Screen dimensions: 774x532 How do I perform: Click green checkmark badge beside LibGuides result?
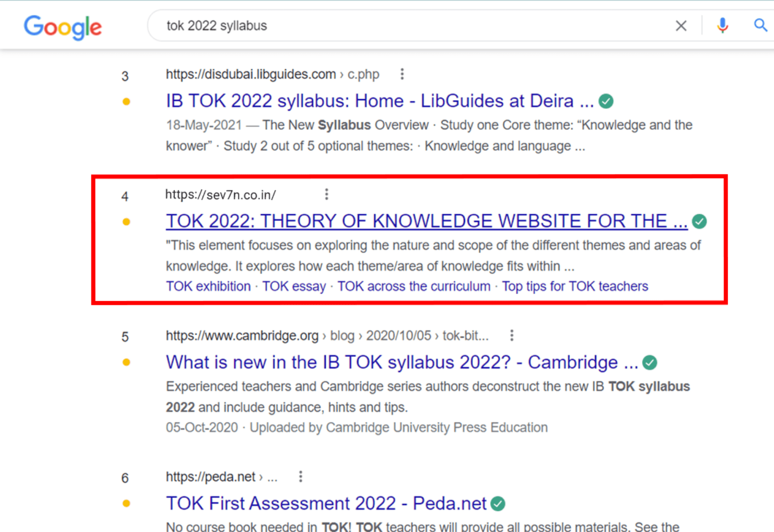pyautogui.click(x=606, y=102)
